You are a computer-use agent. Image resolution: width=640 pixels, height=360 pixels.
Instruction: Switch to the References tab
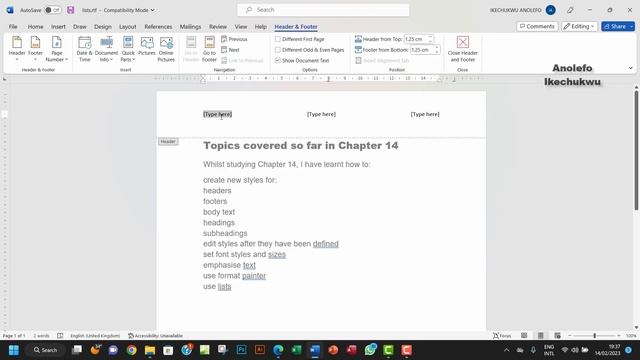coord(158,27)
